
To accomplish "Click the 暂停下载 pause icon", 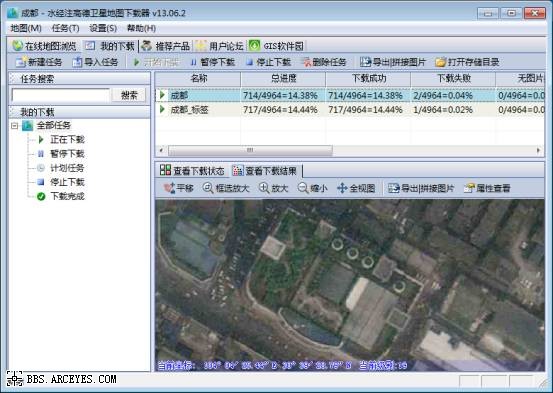I will point(193,62).
